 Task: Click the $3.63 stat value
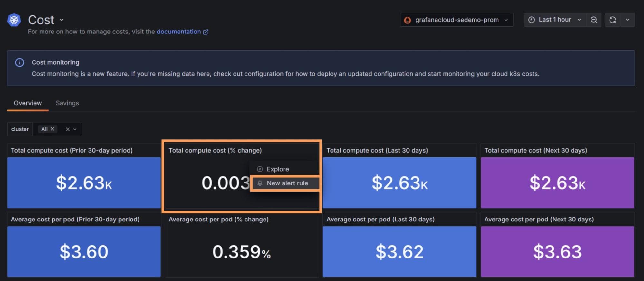pyautogui.click(x=557, y=252)
